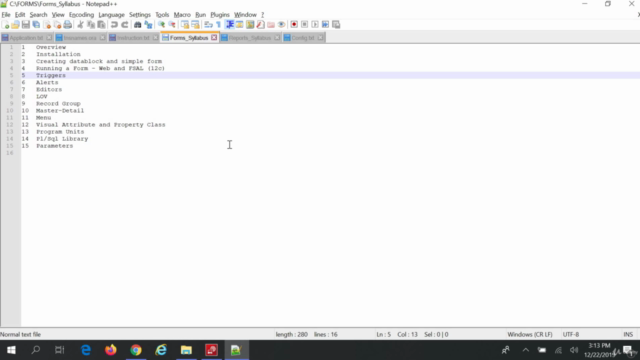Click the Redo arrow icon
The width and height of the screenshot is (640, 360).
coord(124,24)
